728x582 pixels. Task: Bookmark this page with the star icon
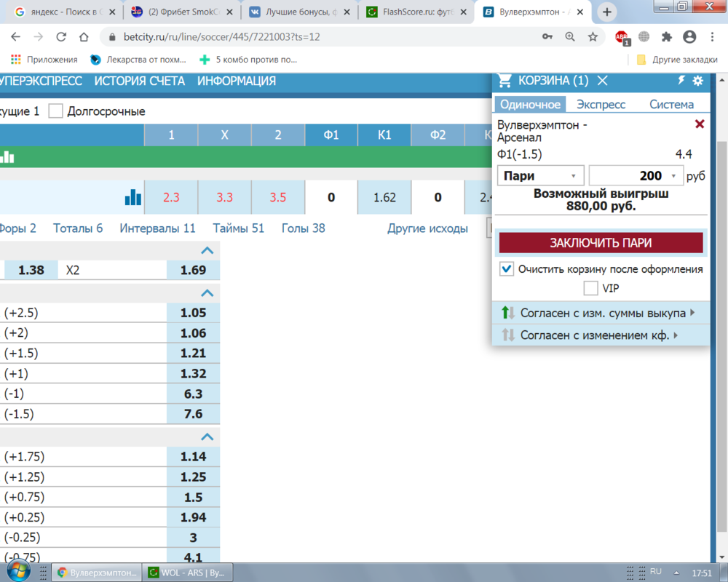click(x=593, y=36)
